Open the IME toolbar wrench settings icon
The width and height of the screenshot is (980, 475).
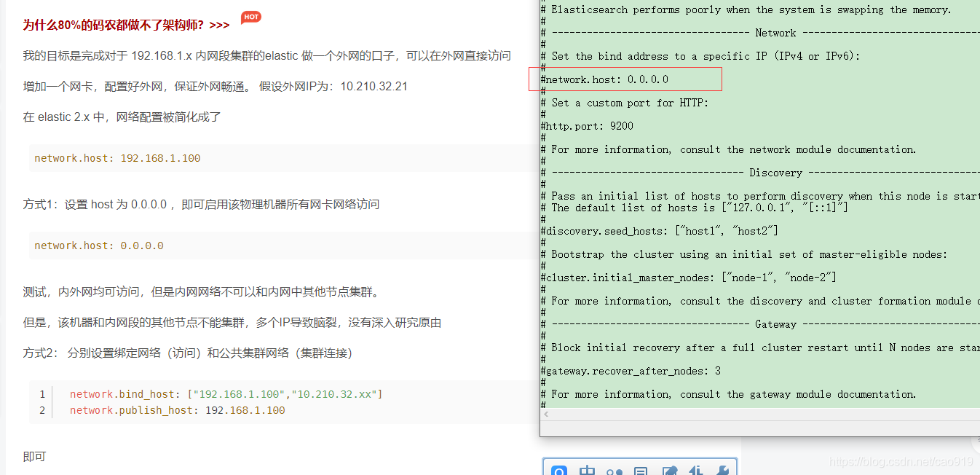723,470
